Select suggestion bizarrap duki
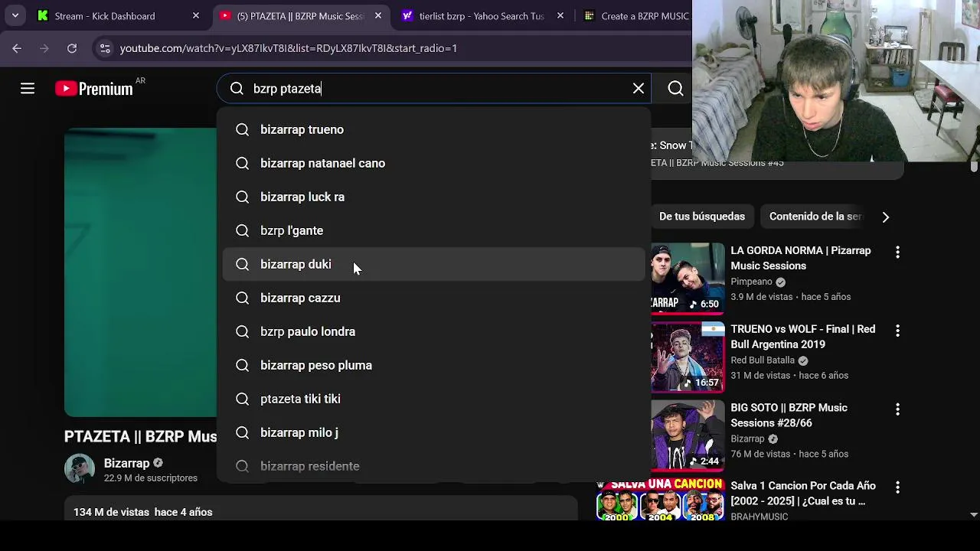The image size is (980, 551). [434, 264]
